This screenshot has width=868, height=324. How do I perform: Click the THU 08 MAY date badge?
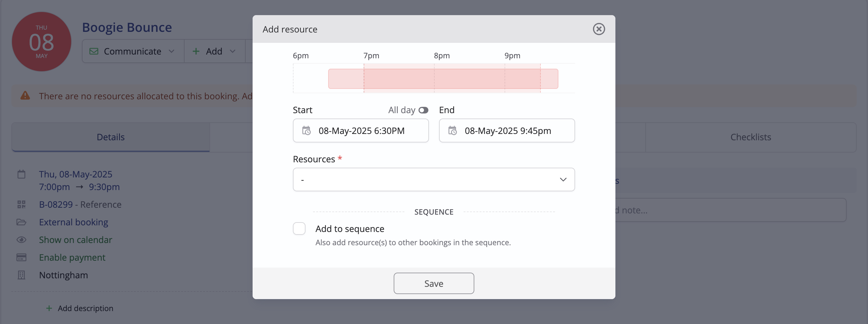42,42
